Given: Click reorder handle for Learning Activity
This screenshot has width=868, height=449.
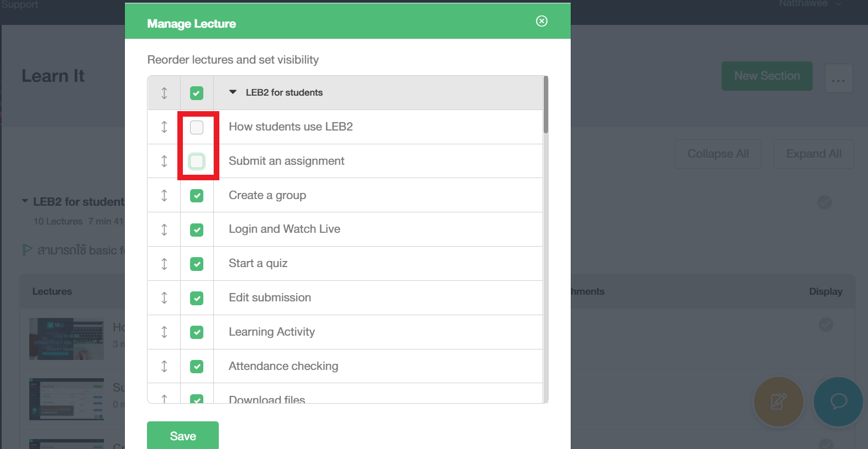Looking at the screenshot, I should [164, 332].
